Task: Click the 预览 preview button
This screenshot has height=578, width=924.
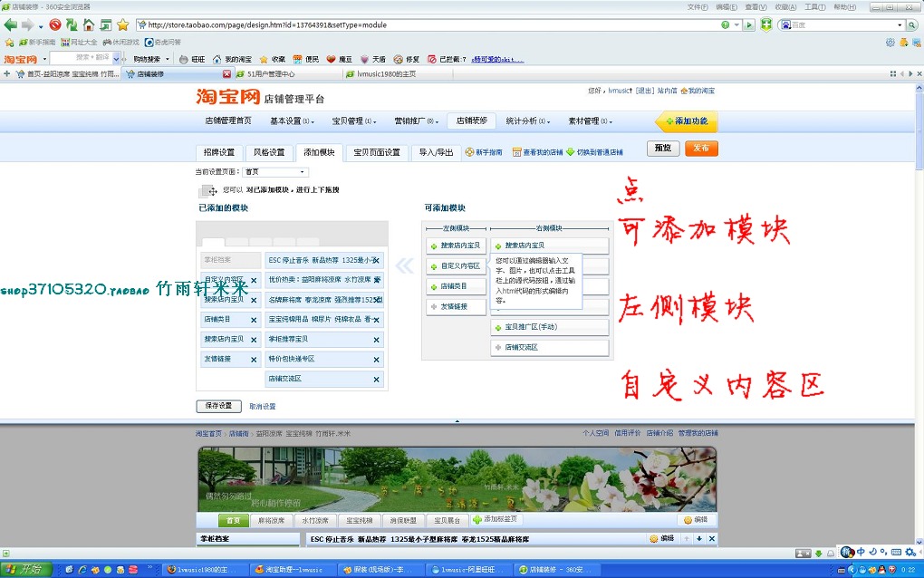Action: coord(663,148)
